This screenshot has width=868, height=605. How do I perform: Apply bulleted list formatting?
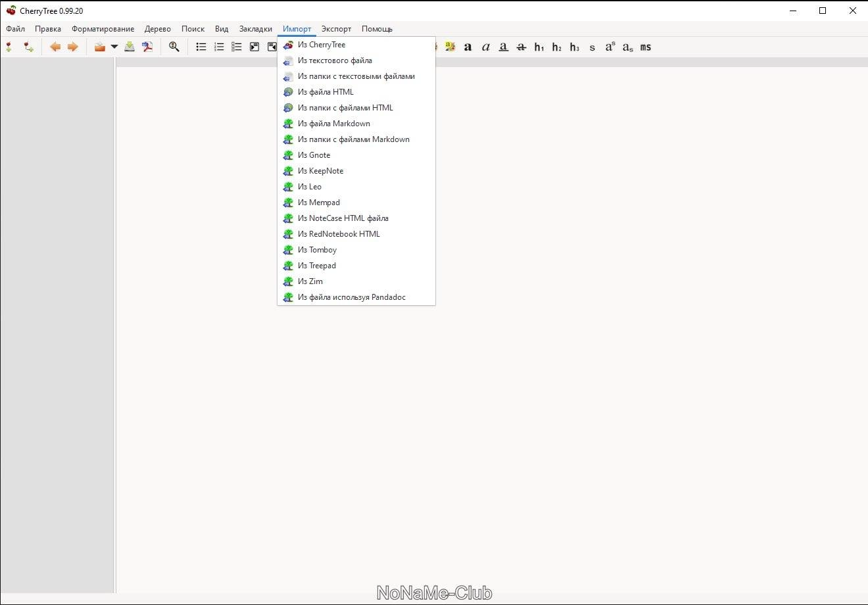pyautogui.click(x=201, y=47)
